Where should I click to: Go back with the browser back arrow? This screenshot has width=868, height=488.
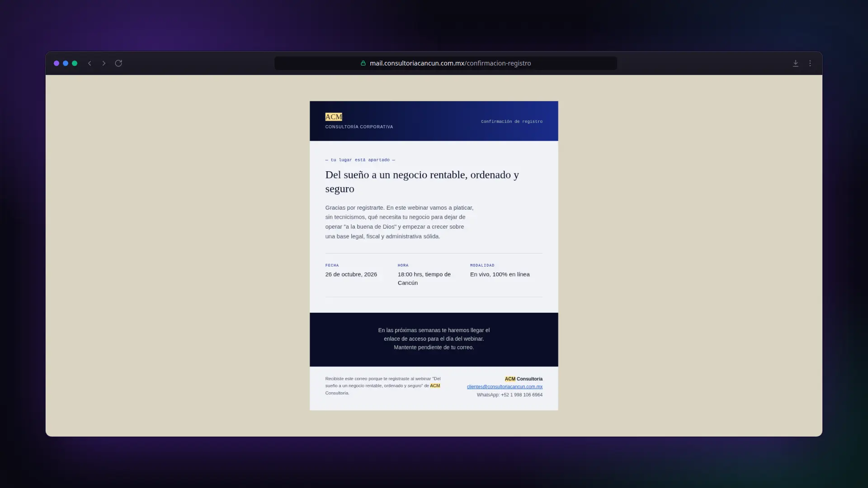pyautogui.click(x=90, y=63)
